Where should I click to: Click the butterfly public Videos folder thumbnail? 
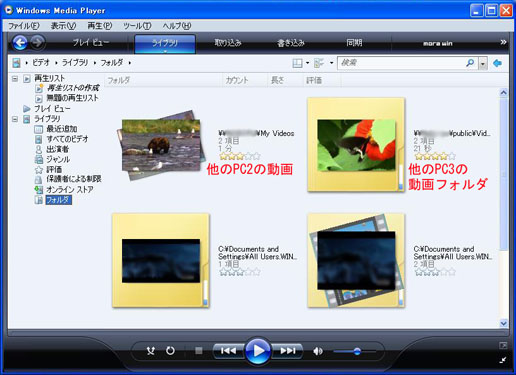[356, 144]
